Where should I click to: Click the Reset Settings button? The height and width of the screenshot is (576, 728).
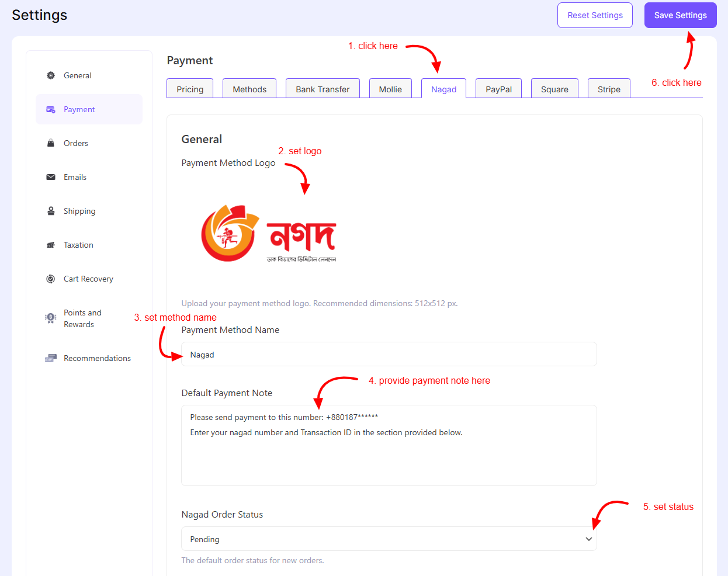pos(595,15)
